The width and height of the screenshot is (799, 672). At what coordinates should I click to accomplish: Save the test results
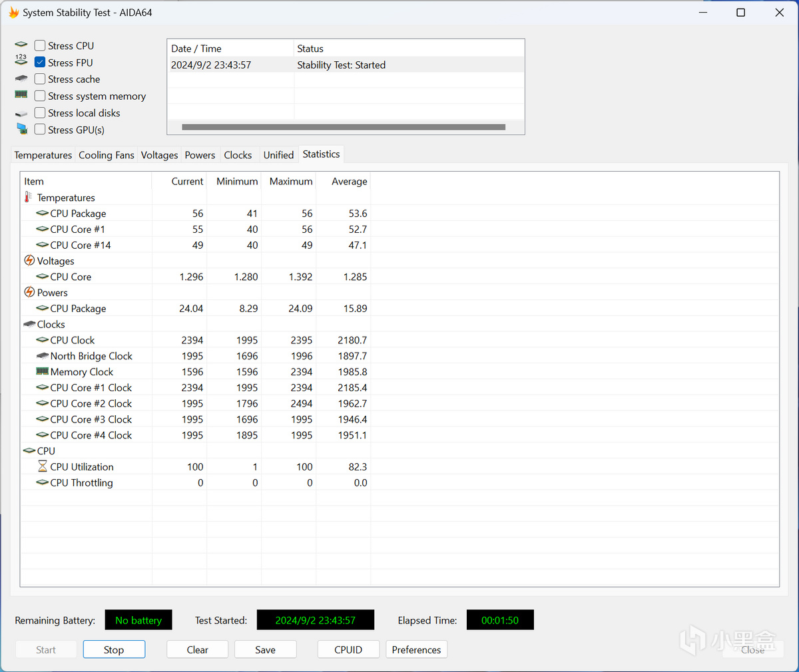pos(265,649)
